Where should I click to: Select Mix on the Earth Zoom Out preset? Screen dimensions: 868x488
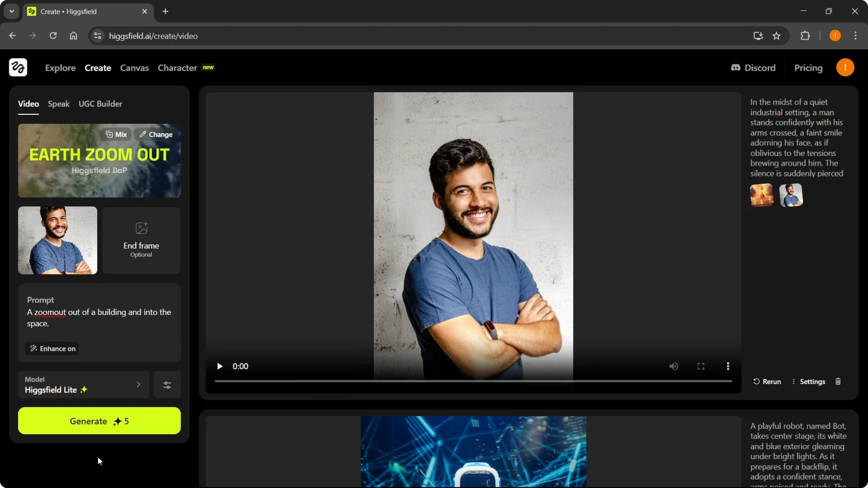point(116,134)
